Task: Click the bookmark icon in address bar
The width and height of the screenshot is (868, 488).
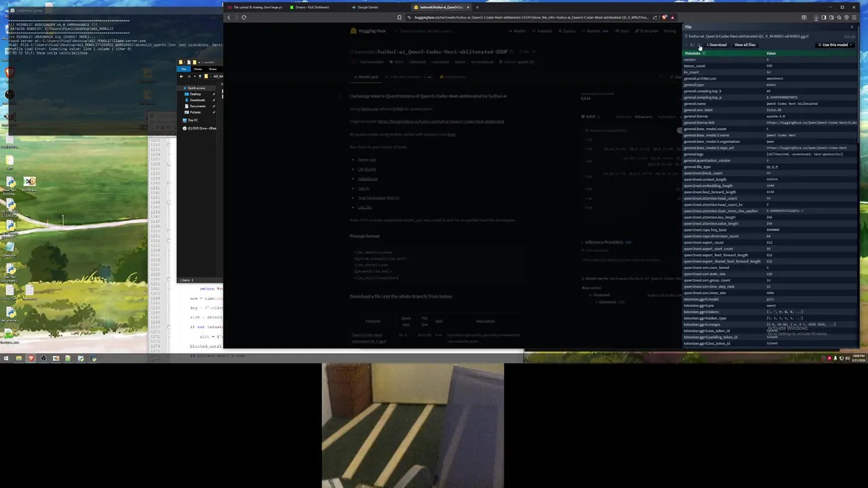Action: (399, 17)
